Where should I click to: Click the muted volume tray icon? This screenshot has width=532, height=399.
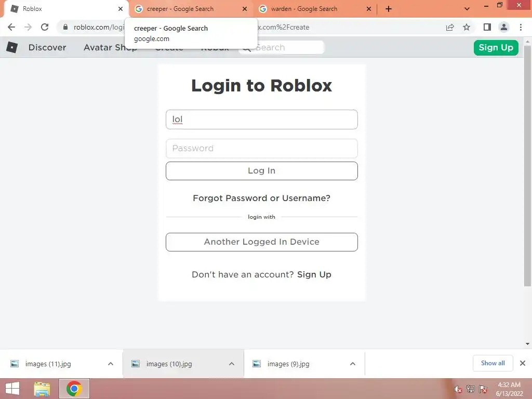(x=458, y=389)
